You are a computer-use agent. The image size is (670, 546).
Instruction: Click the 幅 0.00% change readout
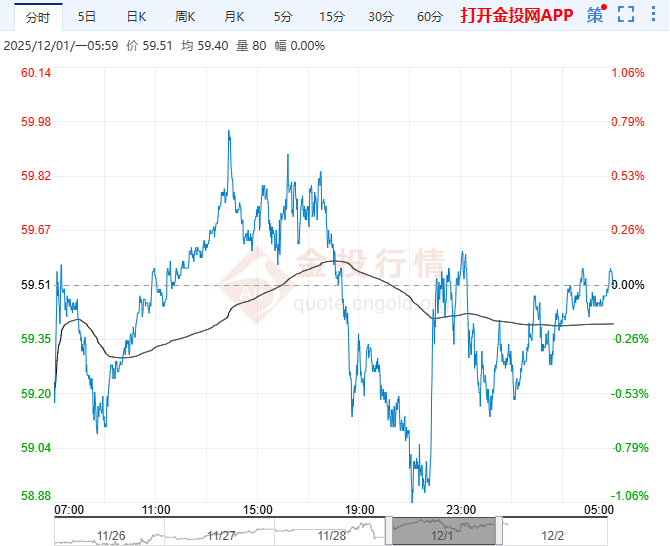pyautogui.click(x=300, y=46)
